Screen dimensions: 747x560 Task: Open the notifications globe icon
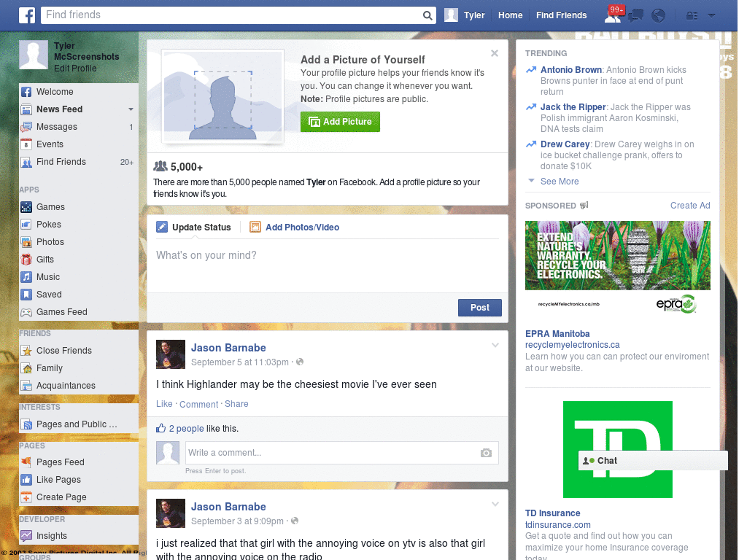659,16
